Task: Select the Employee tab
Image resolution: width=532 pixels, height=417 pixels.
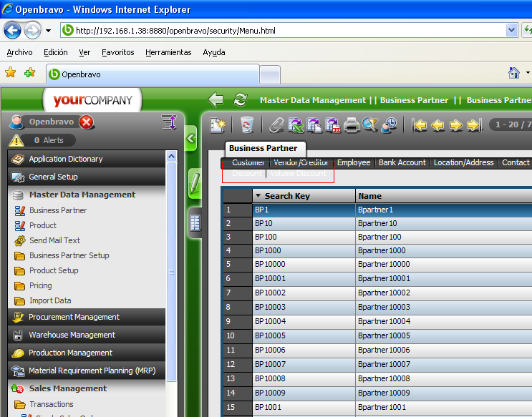Action: pos(354,163)
